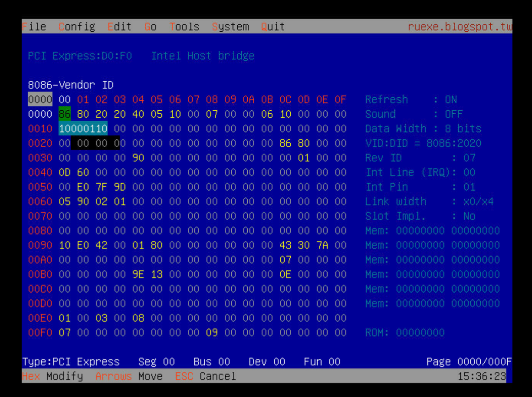Click column header 08
The width and height of the screenshot is (532, 397).
point(212,100)
